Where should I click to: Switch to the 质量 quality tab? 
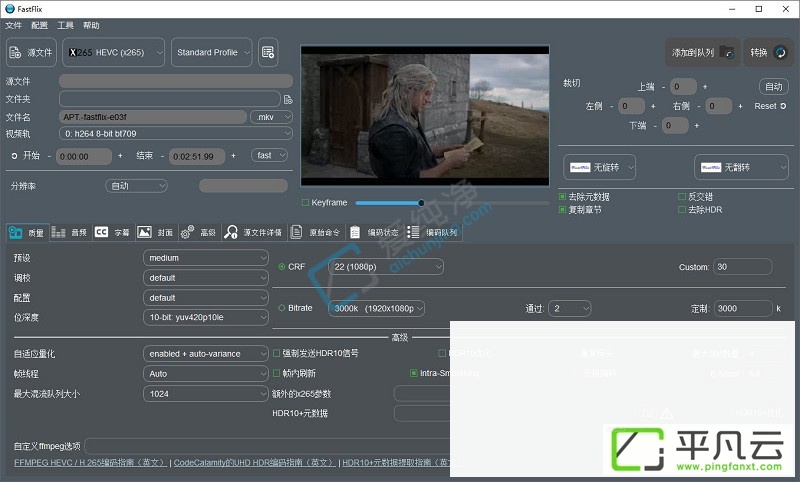click(28, 233)
